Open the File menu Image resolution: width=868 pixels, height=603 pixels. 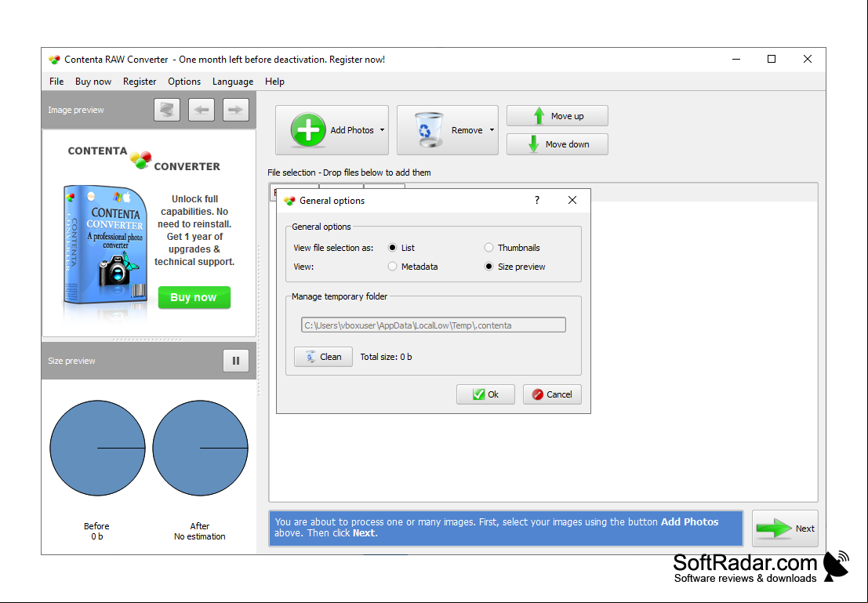[56, 82]
